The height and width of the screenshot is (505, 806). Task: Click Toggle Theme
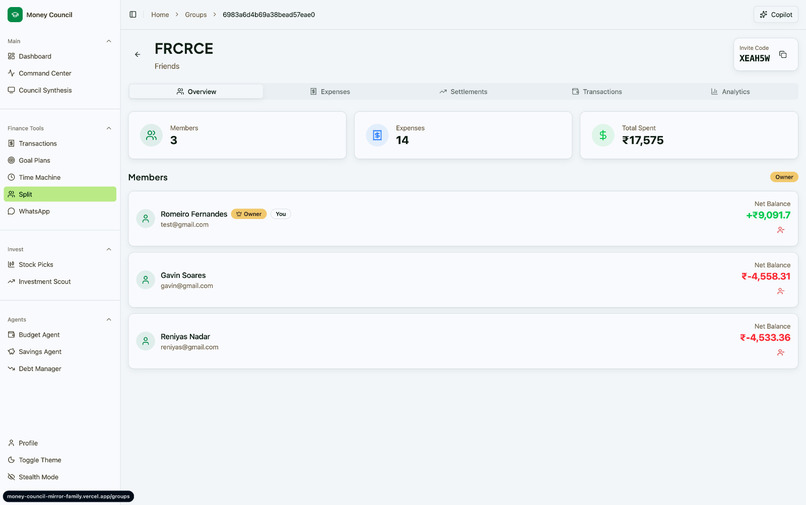60,460
